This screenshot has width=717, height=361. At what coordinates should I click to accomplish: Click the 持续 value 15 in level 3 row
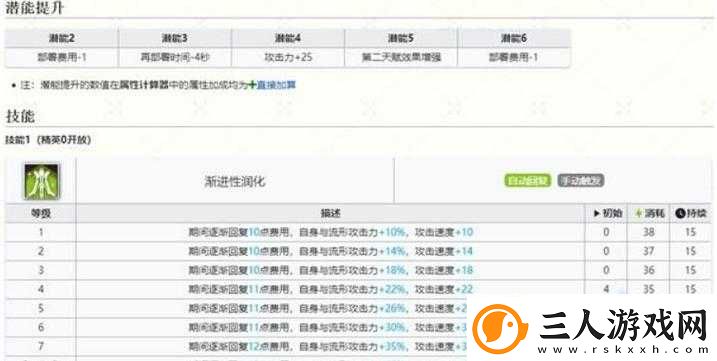[x=690, y=270]
